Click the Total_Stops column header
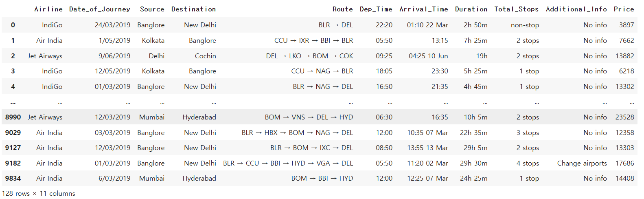 (x=516, y=9)
